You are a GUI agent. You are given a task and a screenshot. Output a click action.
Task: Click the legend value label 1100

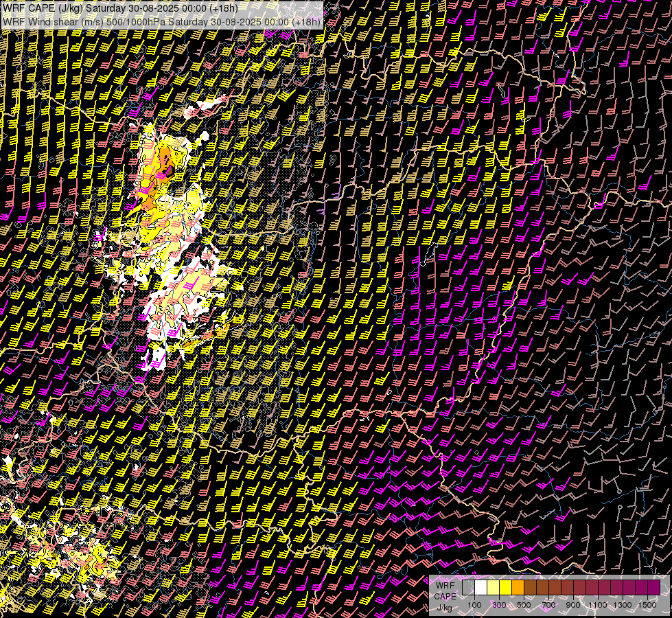(598, 605)
